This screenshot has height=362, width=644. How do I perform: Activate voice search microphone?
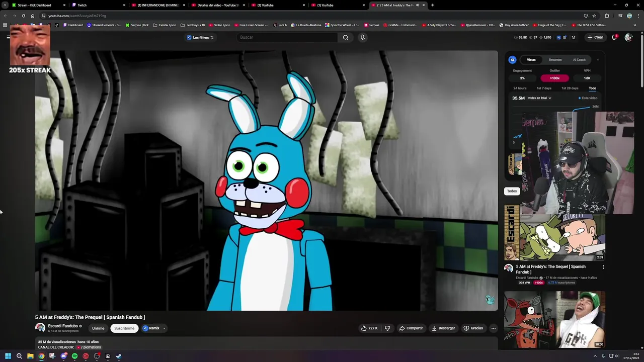tap(362, 37)
